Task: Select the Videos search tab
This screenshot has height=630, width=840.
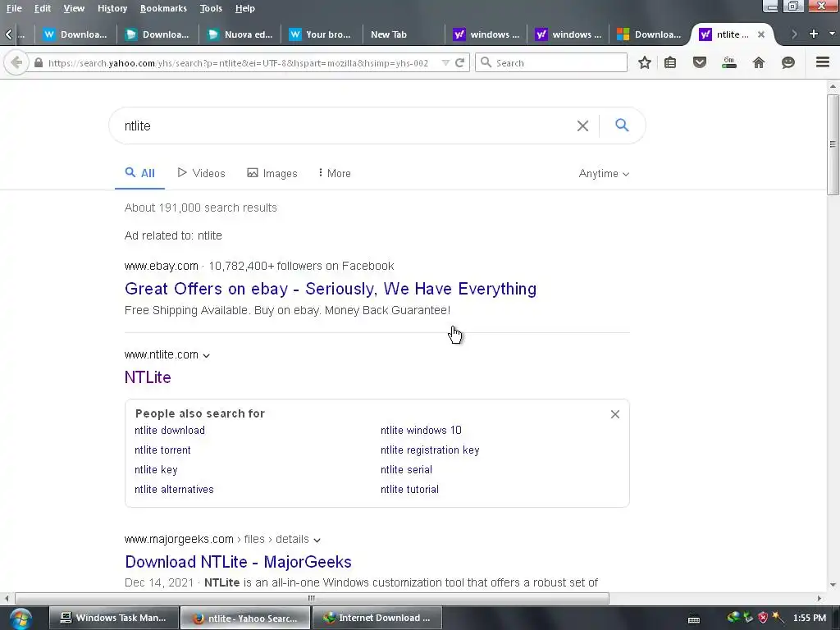Action: coord(202,173)
